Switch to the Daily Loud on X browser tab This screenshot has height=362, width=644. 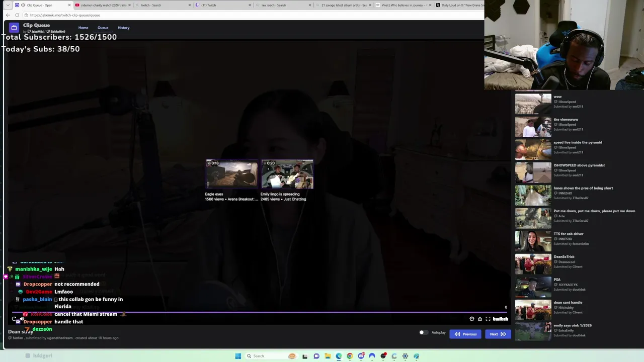tap(459, 5)
